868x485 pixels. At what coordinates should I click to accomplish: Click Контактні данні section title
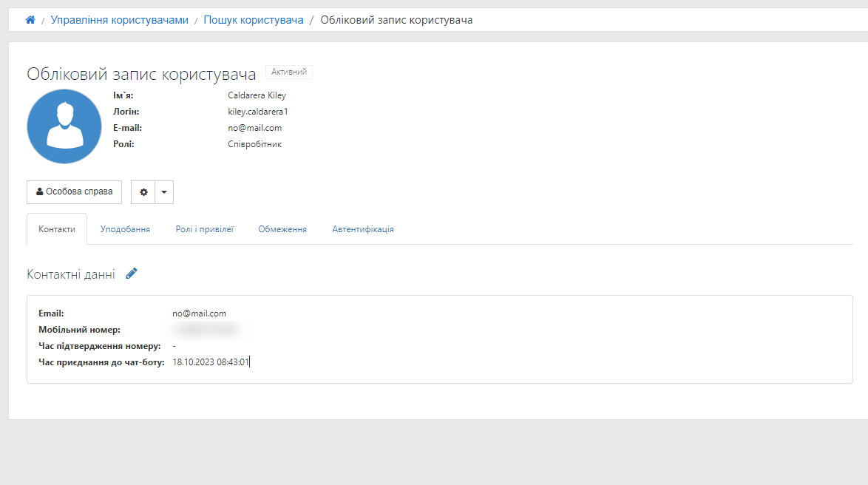(71, 274)
